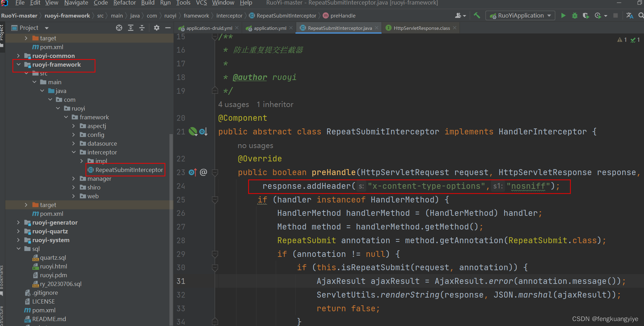Screen dimensions: 644x326
Task: Open Project panel options gear icon
Action: pyautogui.click(x=157, y=28)
